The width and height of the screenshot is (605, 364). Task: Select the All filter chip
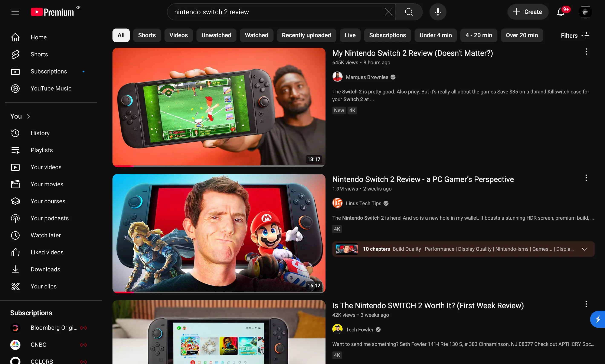121,35
